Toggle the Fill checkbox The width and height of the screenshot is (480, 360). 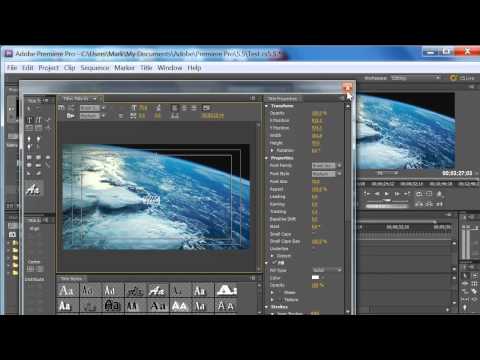pyautogui.click(x=274, y=263)
